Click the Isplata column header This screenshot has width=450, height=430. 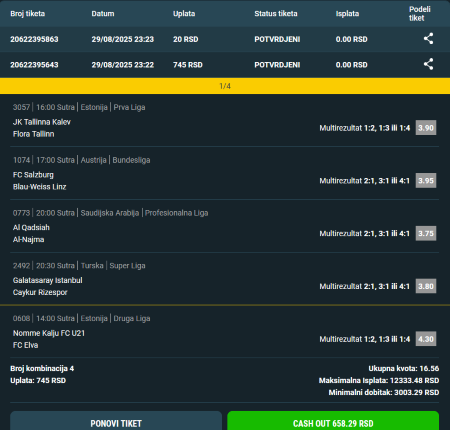tap(347, 14)
